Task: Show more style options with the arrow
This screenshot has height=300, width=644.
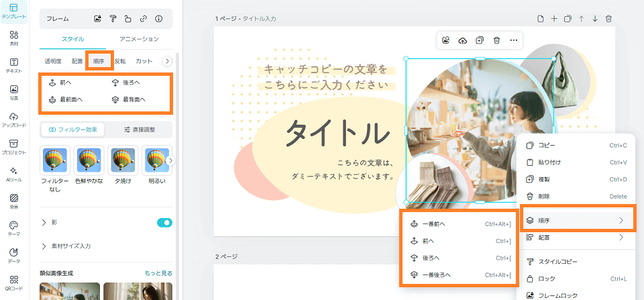Action: pyautogui.click(x=167, y=61)
